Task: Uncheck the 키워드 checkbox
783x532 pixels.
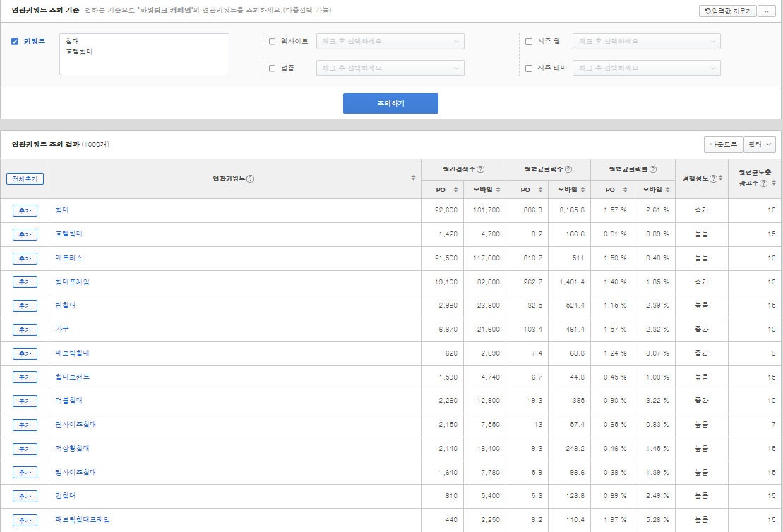Action: 15,42
